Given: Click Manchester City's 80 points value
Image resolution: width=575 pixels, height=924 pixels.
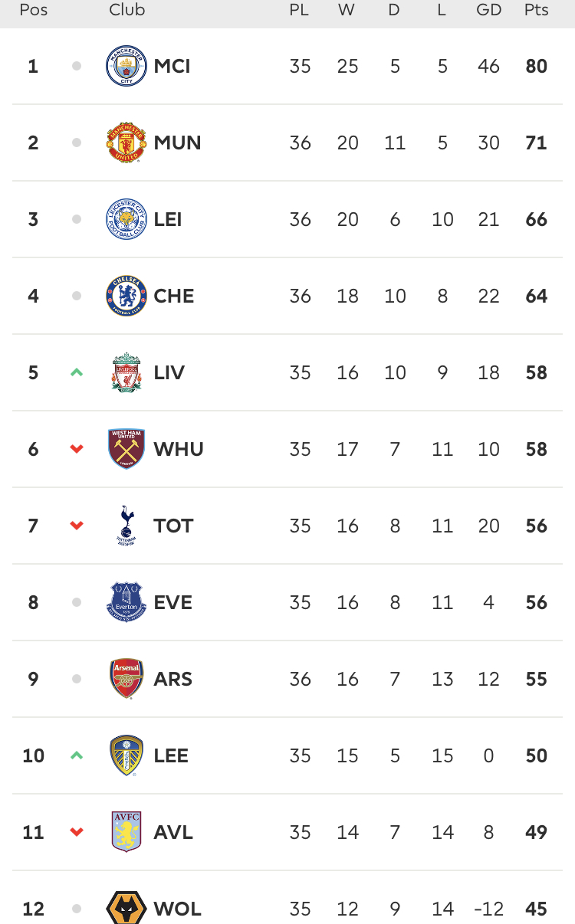Looking at the screenshot, I should [x=536, y=66].
